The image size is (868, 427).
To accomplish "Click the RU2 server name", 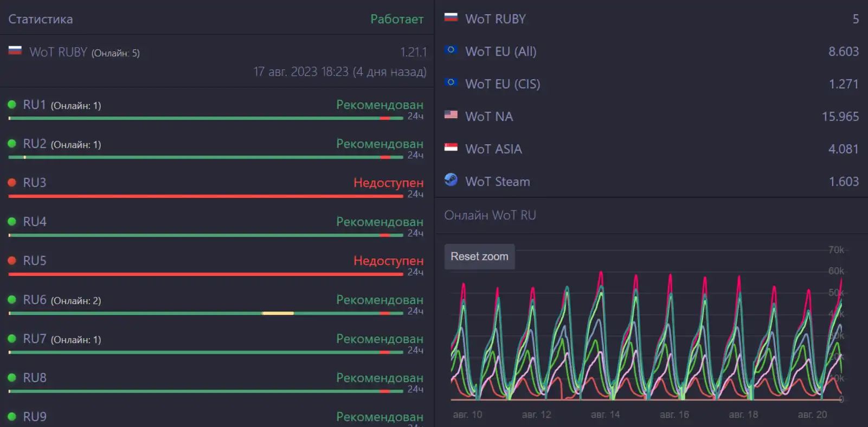I will [35, 144].
